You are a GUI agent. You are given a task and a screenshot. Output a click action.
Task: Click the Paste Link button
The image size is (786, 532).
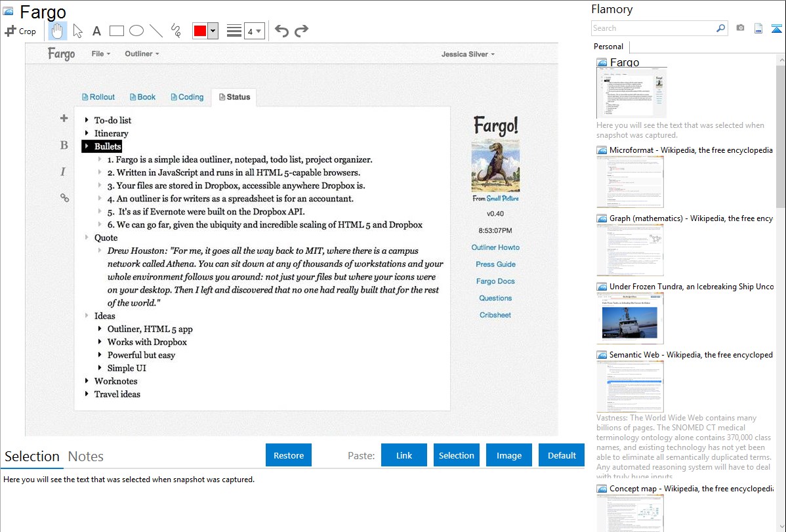pos(404,455)
